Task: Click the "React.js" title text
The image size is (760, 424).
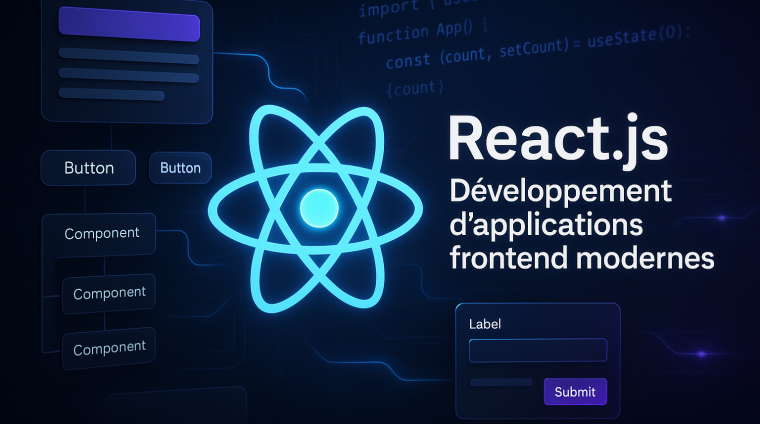Action: click(558, 140)
